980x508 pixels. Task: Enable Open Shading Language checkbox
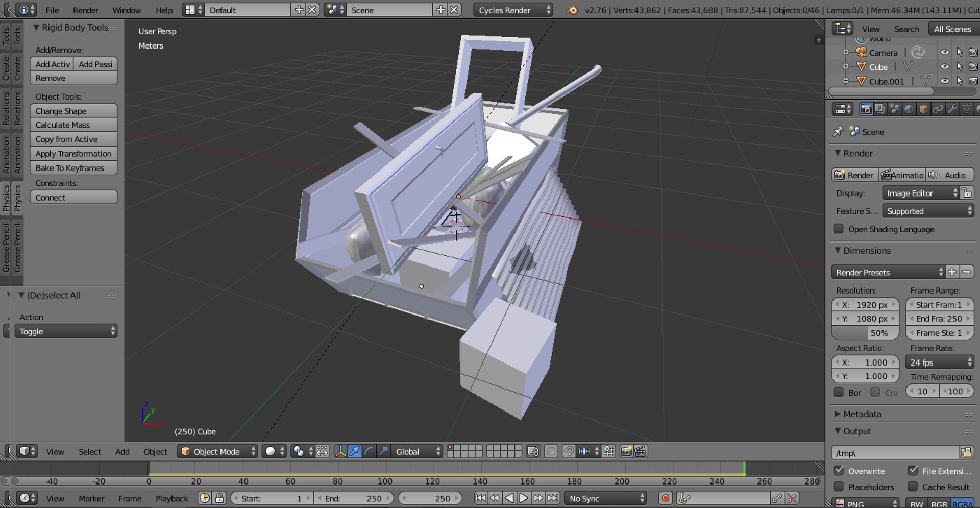click(x=838, y=229)
